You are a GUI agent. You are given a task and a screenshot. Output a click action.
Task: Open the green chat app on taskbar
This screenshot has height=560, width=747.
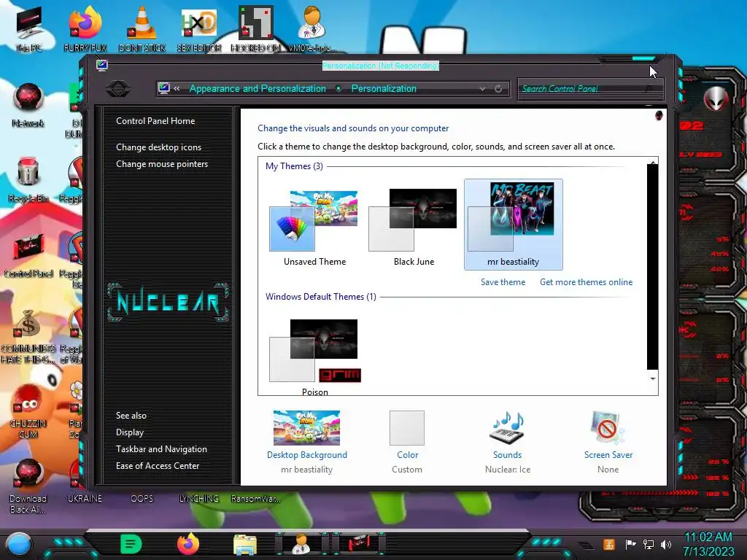point(131,544)
